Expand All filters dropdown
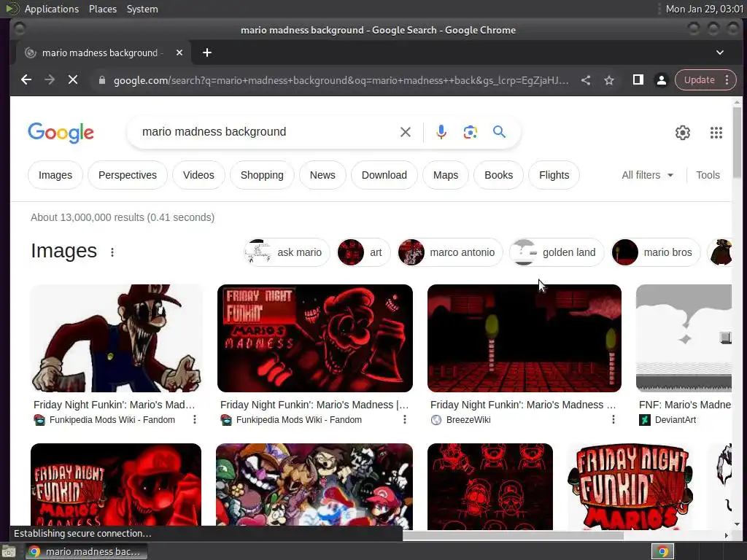 [x=648, y=175]
